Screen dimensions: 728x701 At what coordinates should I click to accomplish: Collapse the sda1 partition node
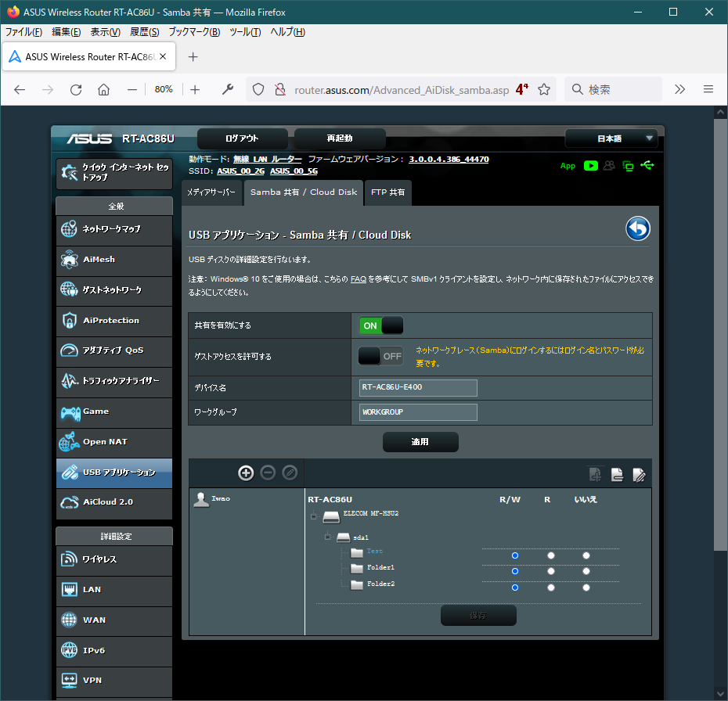328,537
